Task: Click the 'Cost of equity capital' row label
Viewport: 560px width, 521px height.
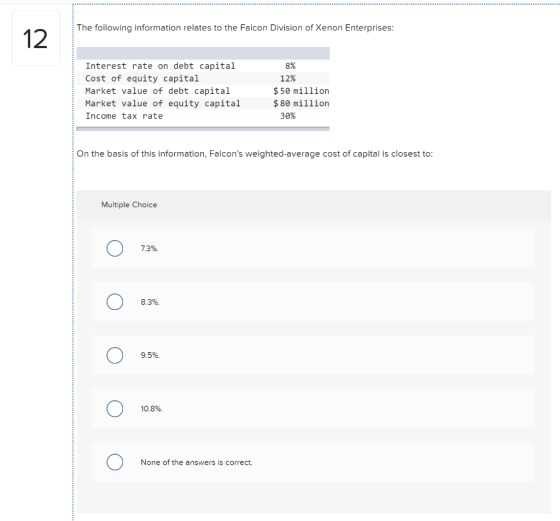Action: (x=142, y=79)
